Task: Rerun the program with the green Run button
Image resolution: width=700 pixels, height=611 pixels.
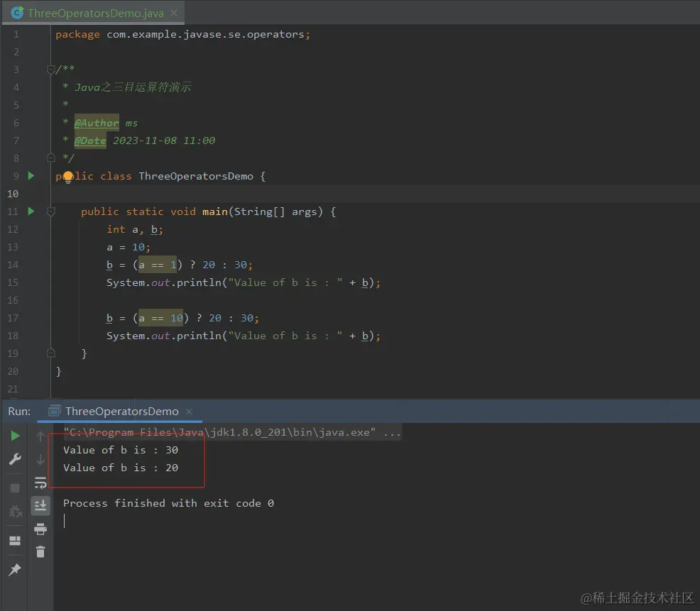Action: click(15, 436)
